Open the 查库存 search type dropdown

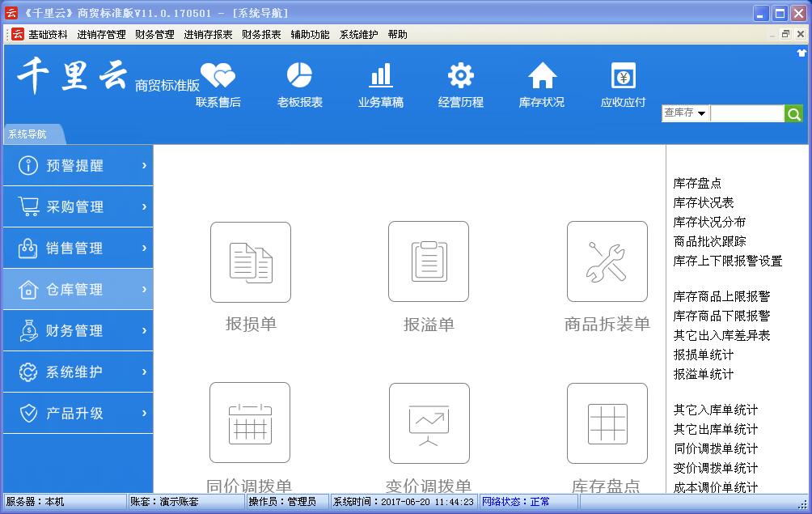[685, 113]
